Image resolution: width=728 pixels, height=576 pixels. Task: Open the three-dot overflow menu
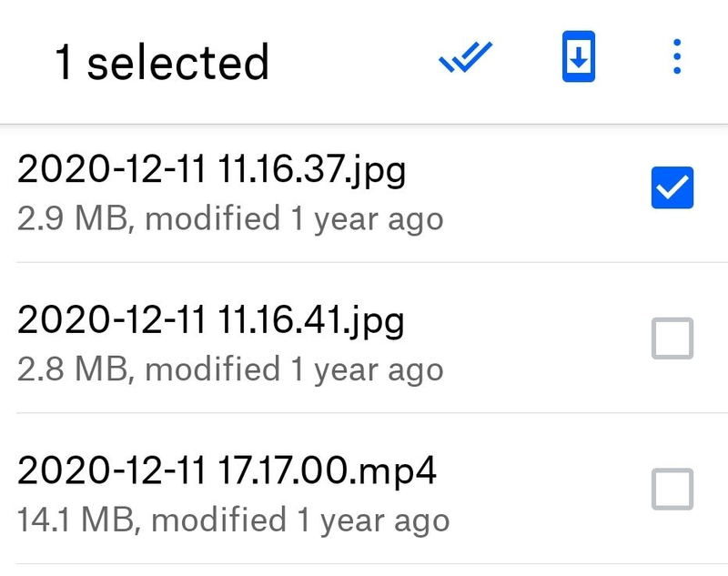point(676,57)
